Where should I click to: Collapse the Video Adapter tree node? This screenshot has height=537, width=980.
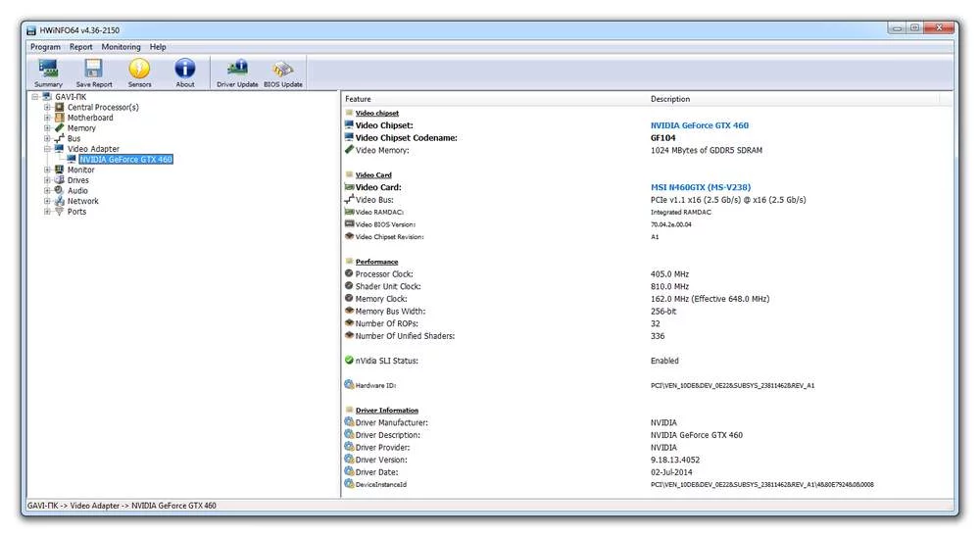point(47,149)
